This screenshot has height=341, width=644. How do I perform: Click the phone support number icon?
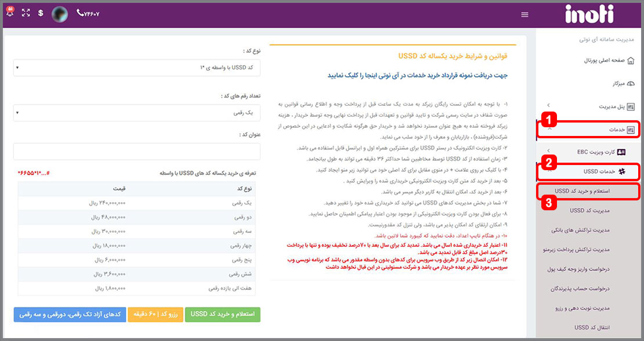click(x=81, y=13)
